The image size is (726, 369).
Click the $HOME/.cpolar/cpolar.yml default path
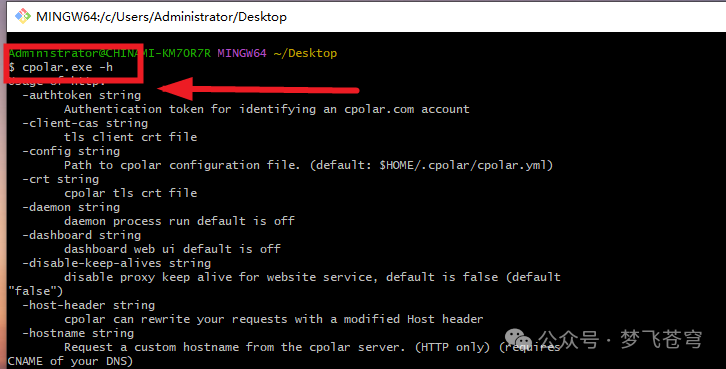463,165
